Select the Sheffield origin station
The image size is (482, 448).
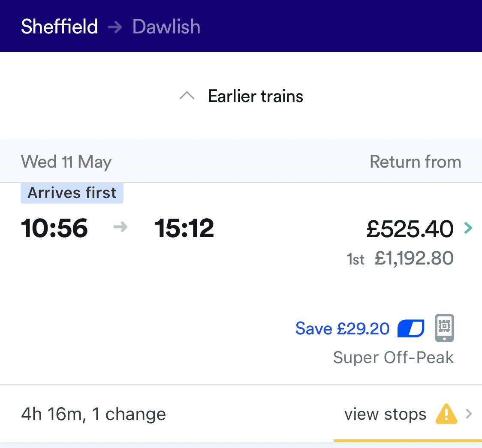59,27
